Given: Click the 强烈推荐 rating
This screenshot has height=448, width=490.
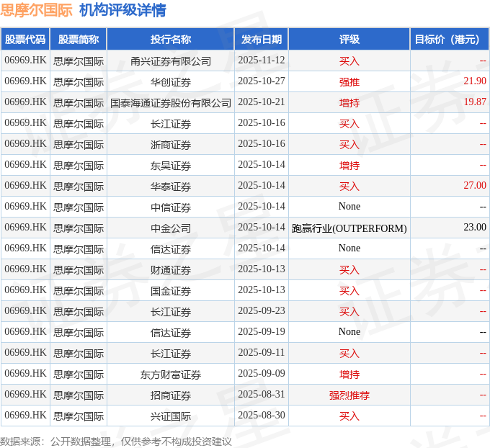Looking at the screenshot, I should point(349,395).
